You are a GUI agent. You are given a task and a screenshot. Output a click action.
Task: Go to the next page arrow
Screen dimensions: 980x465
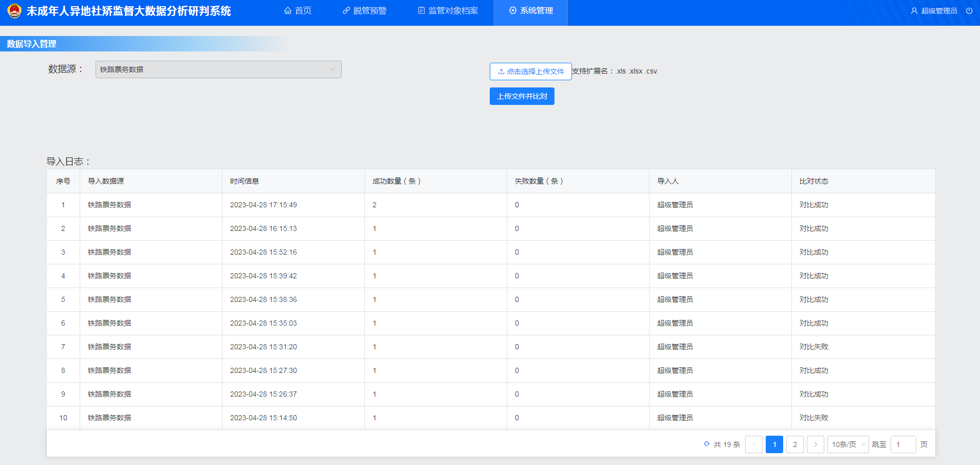(x=815, y=444)
